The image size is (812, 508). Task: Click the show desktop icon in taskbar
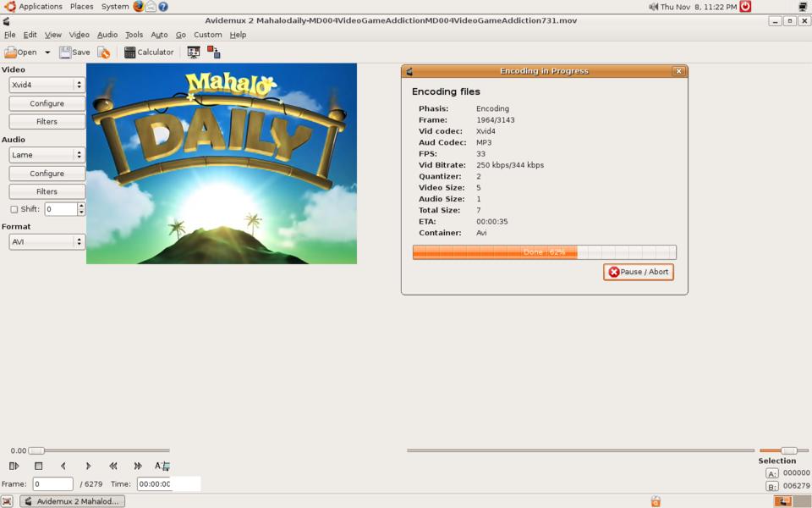(8, 501)
